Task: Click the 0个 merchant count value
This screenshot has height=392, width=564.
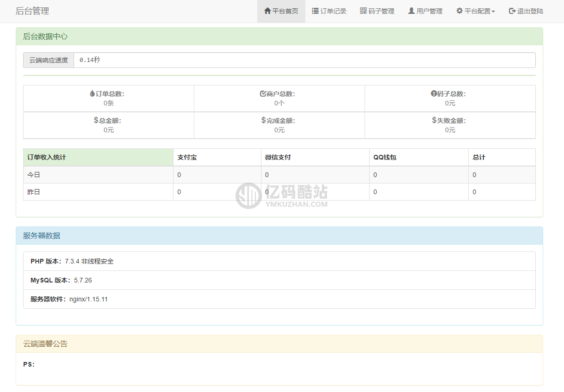Action: tap(279, 103)
